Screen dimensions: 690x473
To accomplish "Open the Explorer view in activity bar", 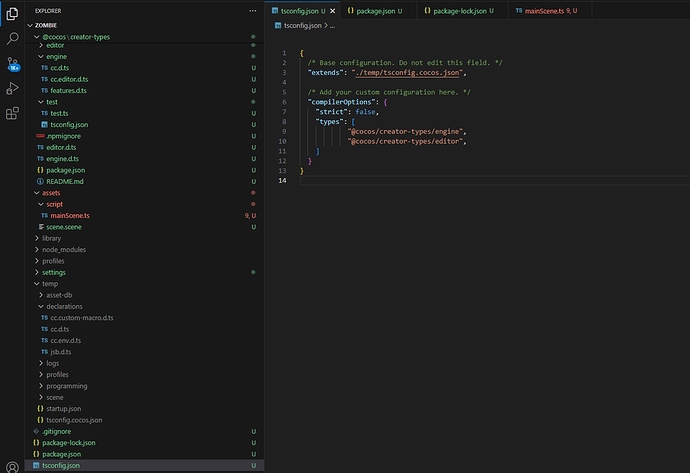I will [12, 12].
